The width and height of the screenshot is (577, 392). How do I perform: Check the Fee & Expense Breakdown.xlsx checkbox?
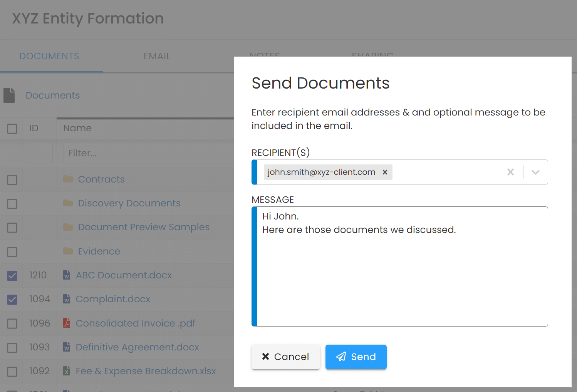pyautogui.click(x=12, y=372)
